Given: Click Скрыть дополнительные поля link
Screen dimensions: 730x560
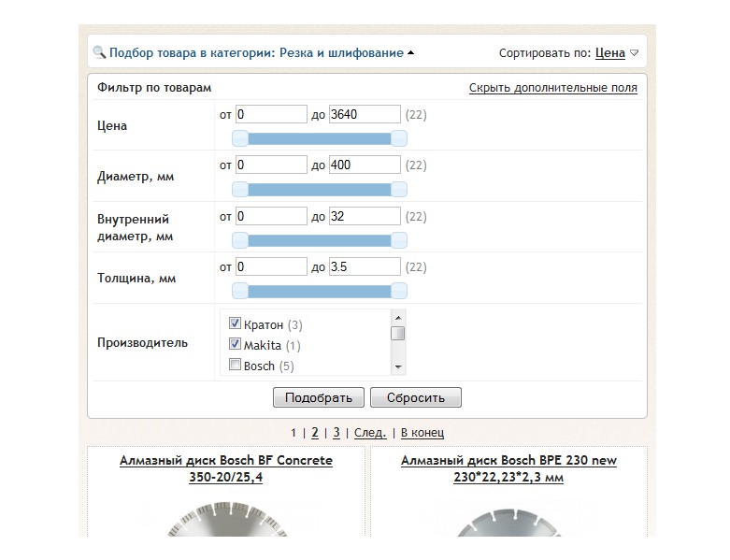Looking at the screenshot, I should click(552, 88).
